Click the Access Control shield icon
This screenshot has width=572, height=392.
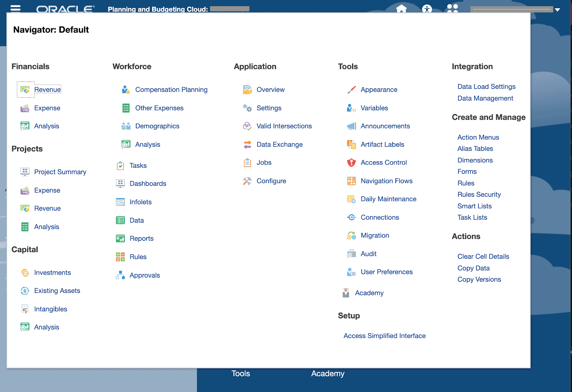pos(351,162)
